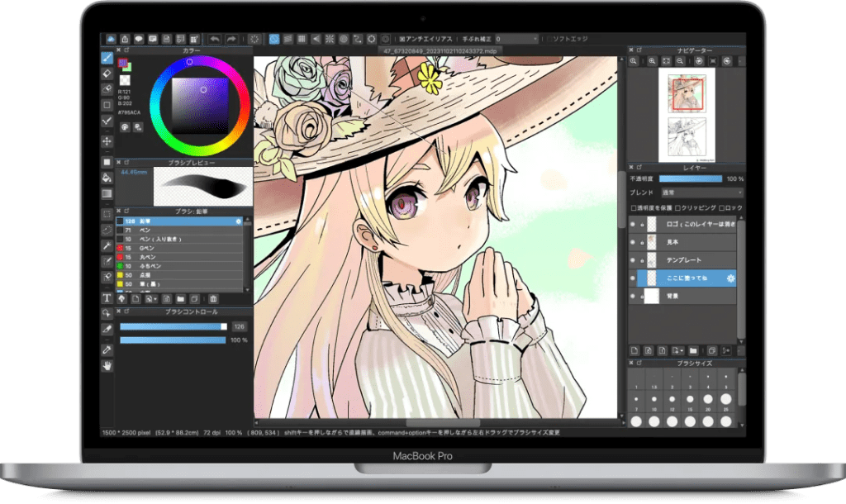Select the Text tool
Screen dimensions: 846x504
tap(107, 298)
